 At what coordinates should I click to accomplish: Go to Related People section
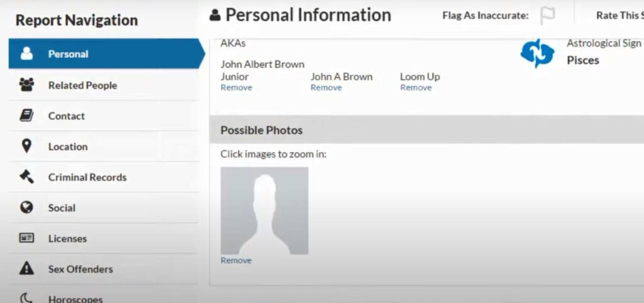pos(103,85)
